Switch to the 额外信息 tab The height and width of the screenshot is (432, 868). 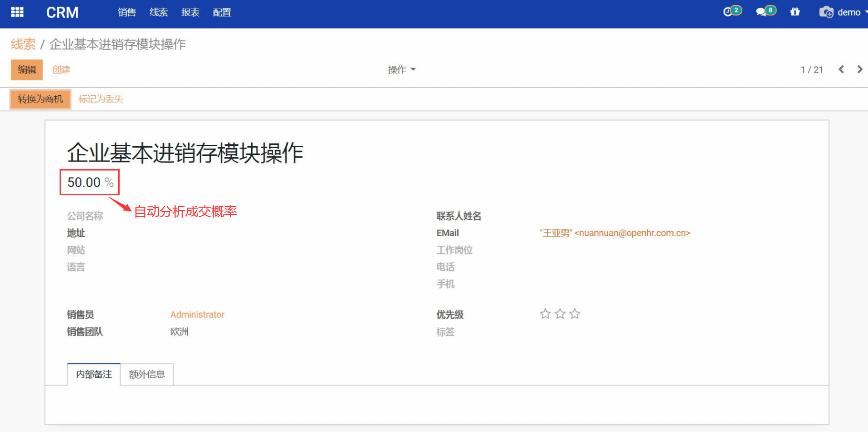(147, 374)
